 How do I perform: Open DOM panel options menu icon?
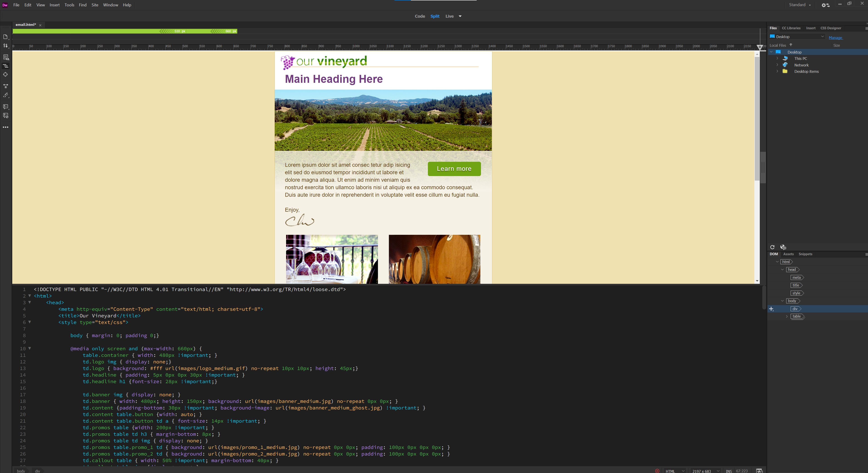coord(866,254)
